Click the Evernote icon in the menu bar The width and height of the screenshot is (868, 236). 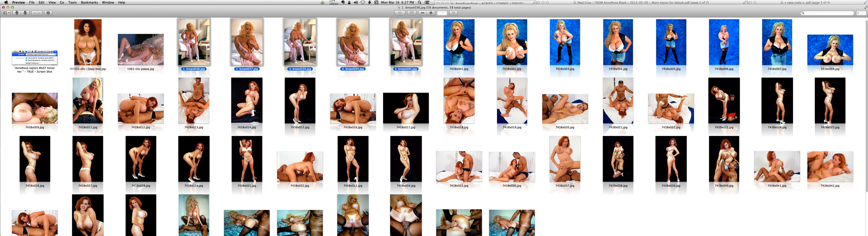(343, 2)
